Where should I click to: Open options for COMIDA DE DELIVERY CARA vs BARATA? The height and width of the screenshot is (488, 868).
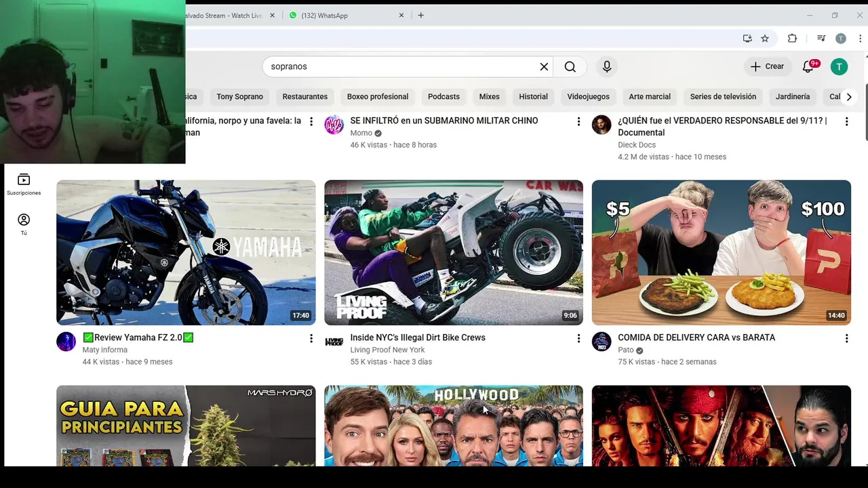(x=846, y=338)
